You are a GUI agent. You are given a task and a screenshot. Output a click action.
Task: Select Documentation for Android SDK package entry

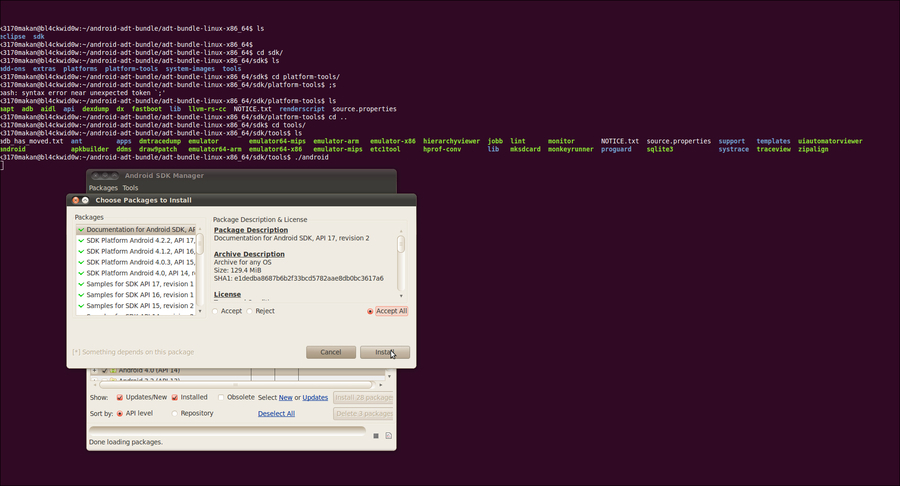pyautogui.click(x=140, y=229)
